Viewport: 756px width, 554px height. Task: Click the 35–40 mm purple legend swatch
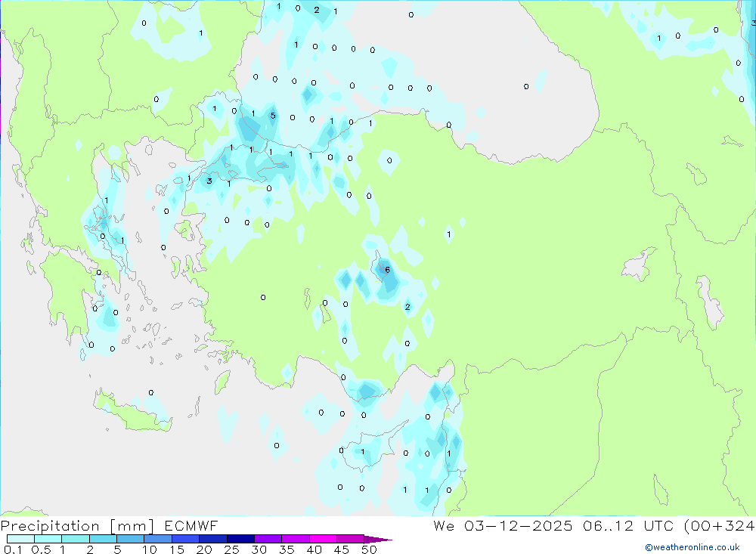pyautogui.click(x=296, y=539)
